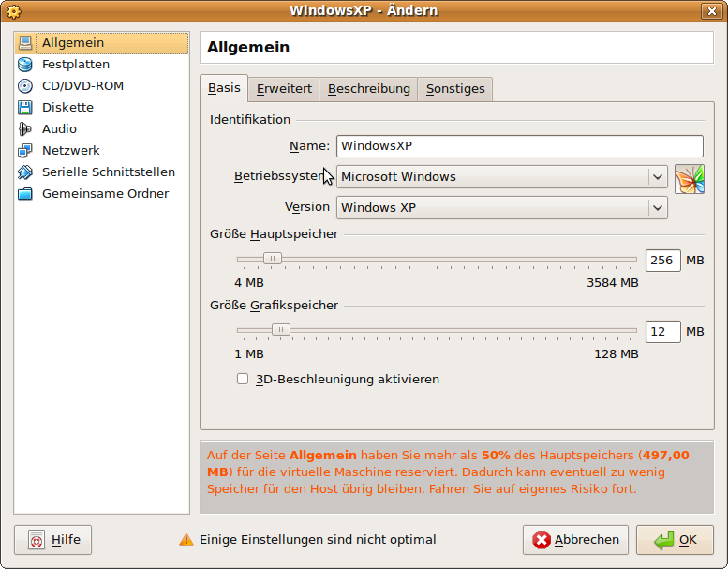Click the warning triangle icon at bottom

(186, 539)
